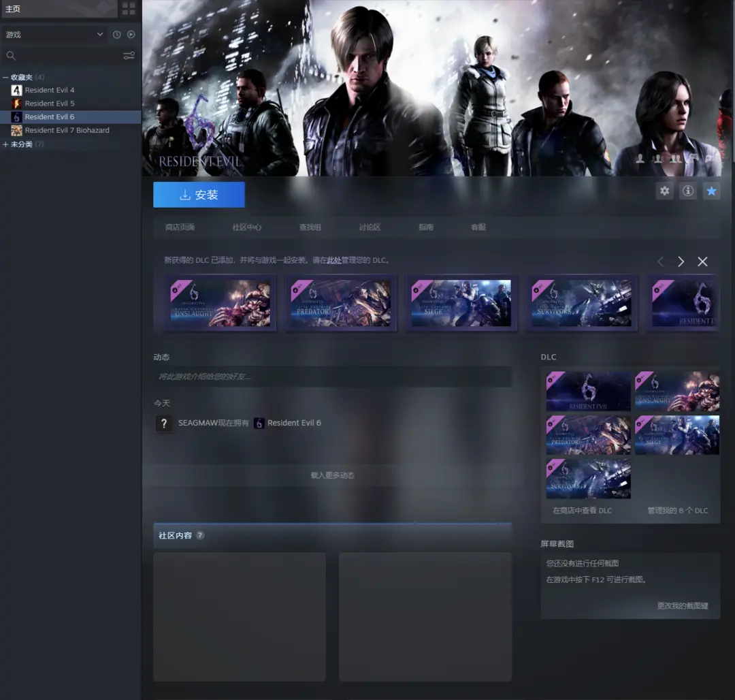735x700 pixels.
Task: Go to next DLC carousel page
Action: click(x=681, y=261)
